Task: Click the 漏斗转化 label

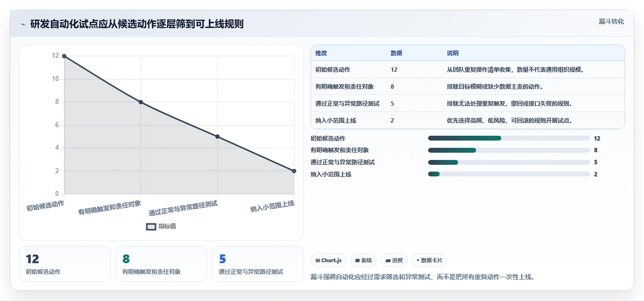Action: pos(611,22)
